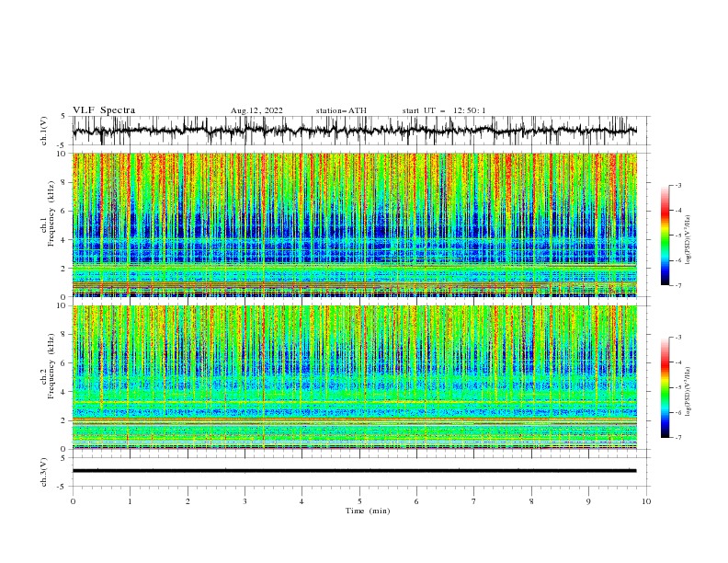Click the log(PSD) label beside ch.1 color bar
Viewport: 728px width, 563px height.
tap(688, 239)
